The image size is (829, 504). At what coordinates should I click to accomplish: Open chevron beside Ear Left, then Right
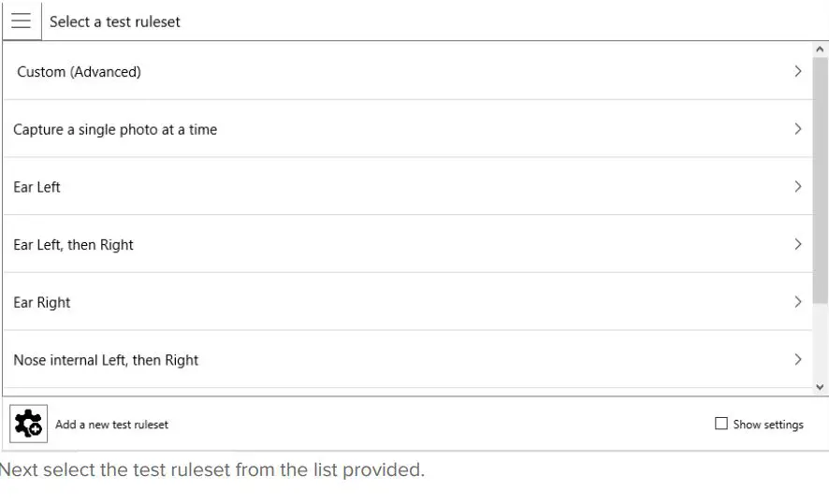797,244
